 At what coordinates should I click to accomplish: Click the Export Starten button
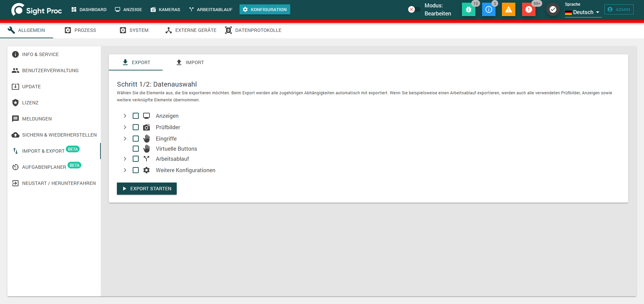(x=147, y=189)
